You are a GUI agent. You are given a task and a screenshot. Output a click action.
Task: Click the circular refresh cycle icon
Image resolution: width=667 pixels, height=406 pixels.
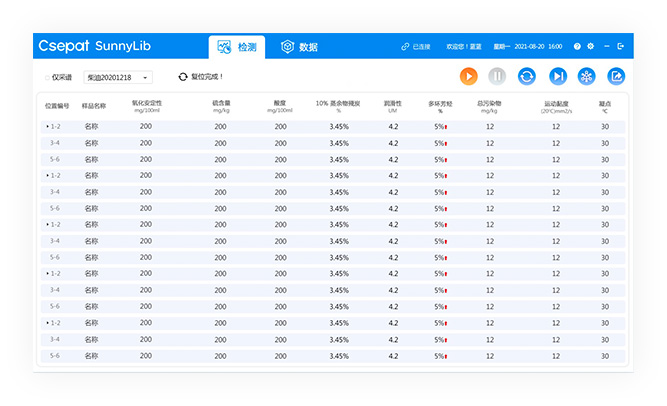tap(527, 76)
